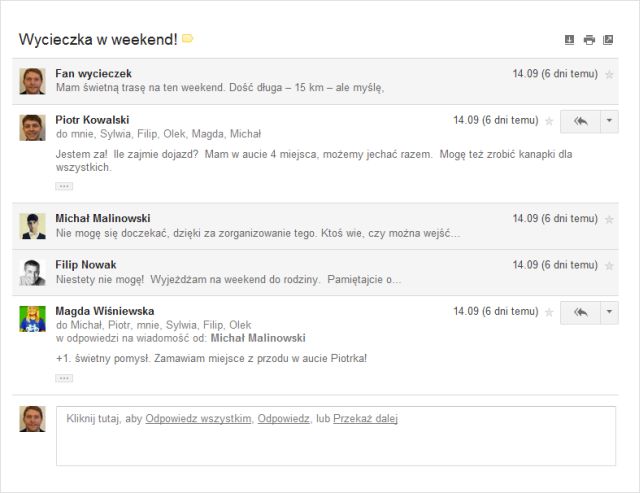Show trimmed content in Magda's message
Screen dimensions: 640x493
[x=64, y=378]
